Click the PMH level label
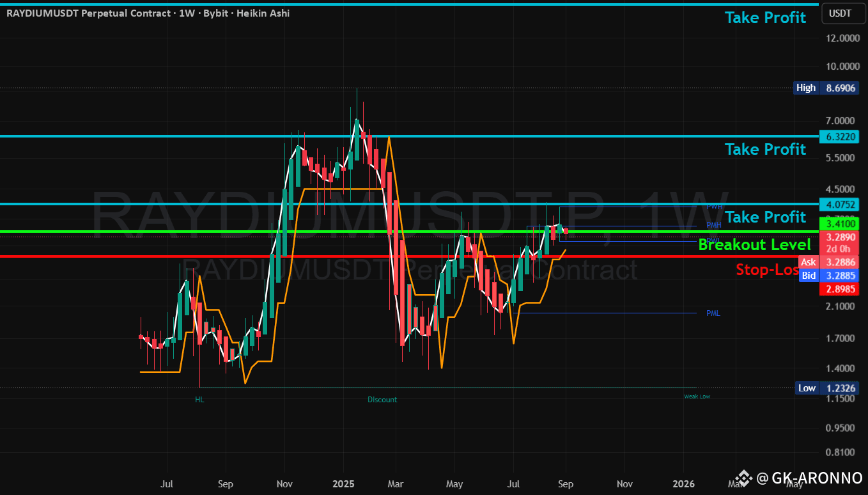Viewport: 868px width, 495px height. 713,225
